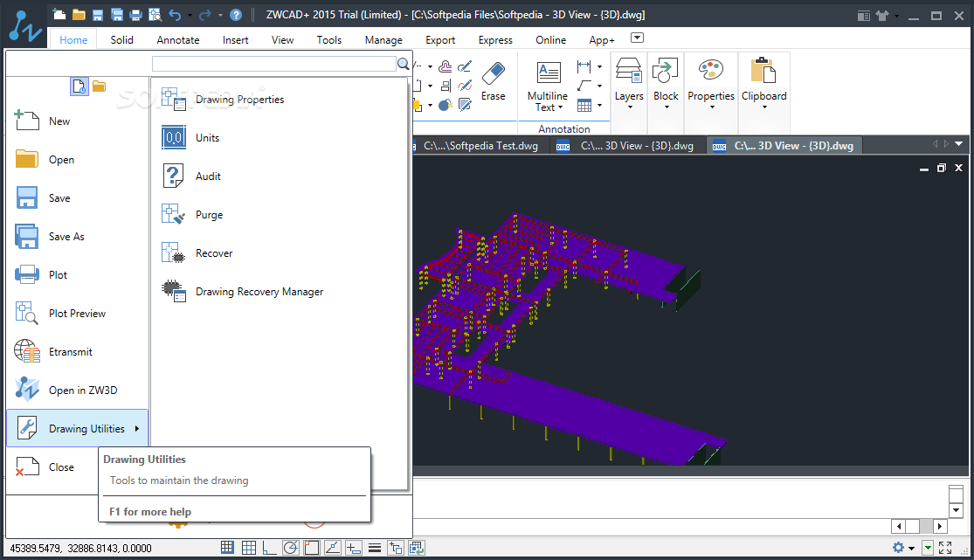Click the Quick Access New drawing icon
Screen dimensions: 974x560
[59, 15]
